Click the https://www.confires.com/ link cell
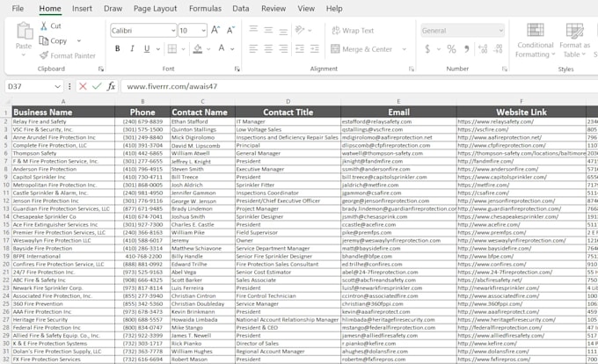This screenshot has height=364, width=598. [521, 264]
